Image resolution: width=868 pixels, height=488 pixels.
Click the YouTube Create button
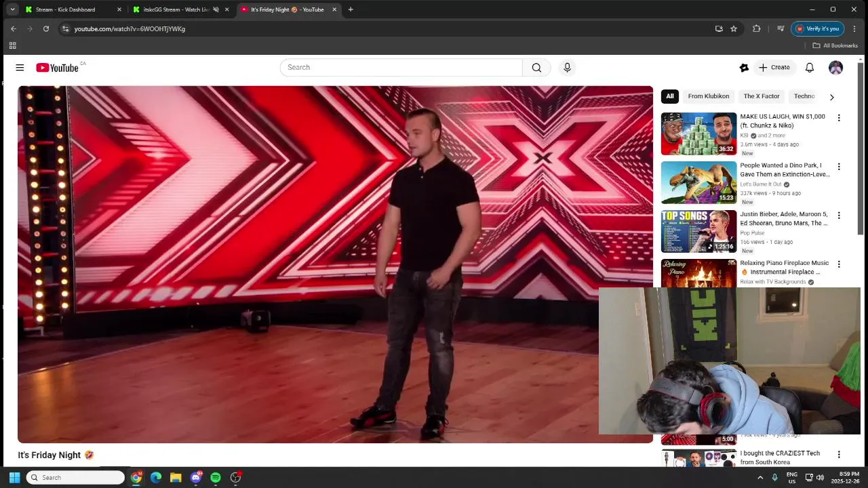point(774,68)
